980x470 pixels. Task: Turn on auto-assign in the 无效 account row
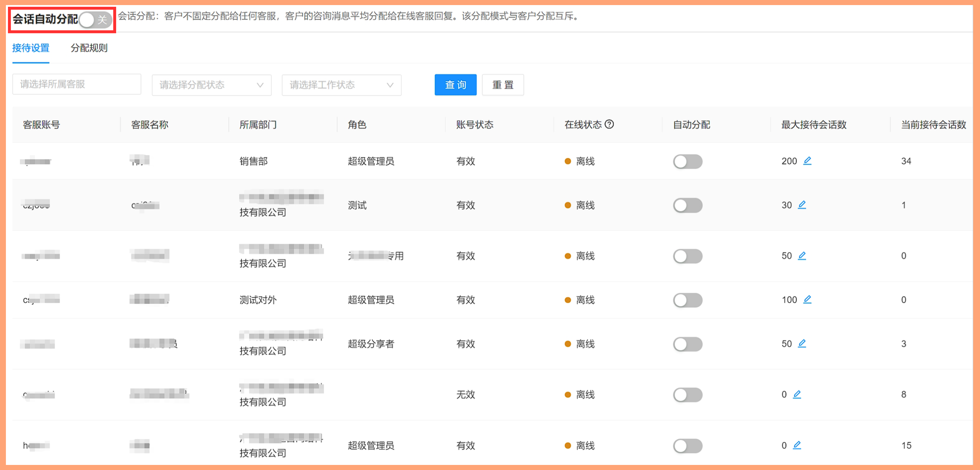tap(688, 395)
